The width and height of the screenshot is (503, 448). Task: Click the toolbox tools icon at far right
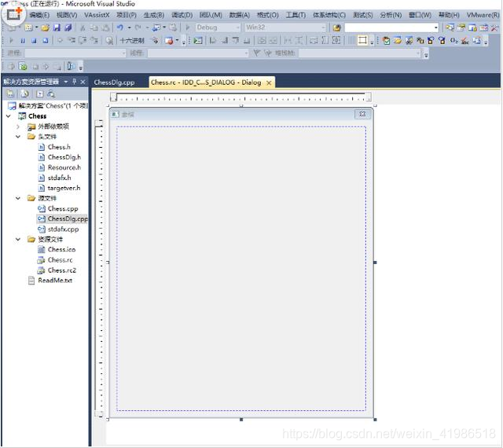(494, 28)
